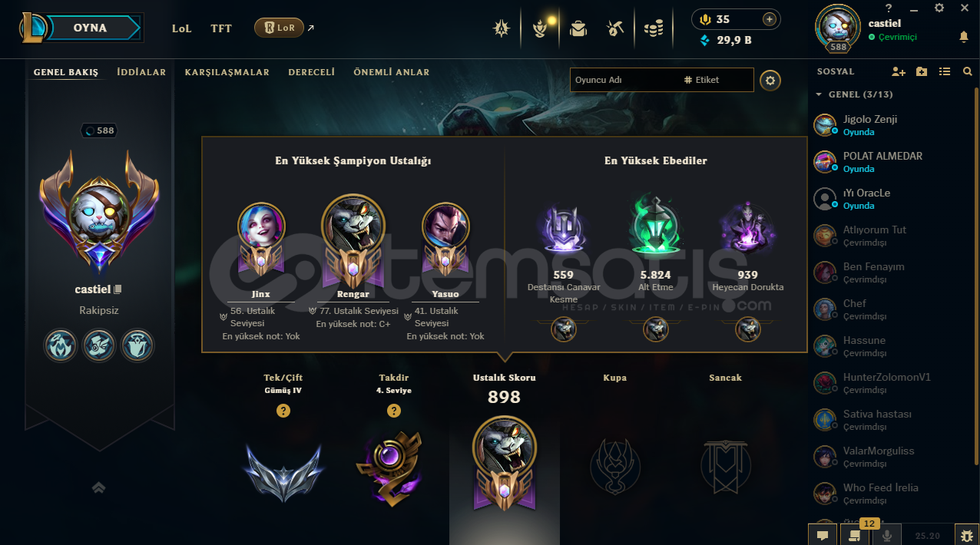Select the Rengar mastery score emblem

coord(504,464)
